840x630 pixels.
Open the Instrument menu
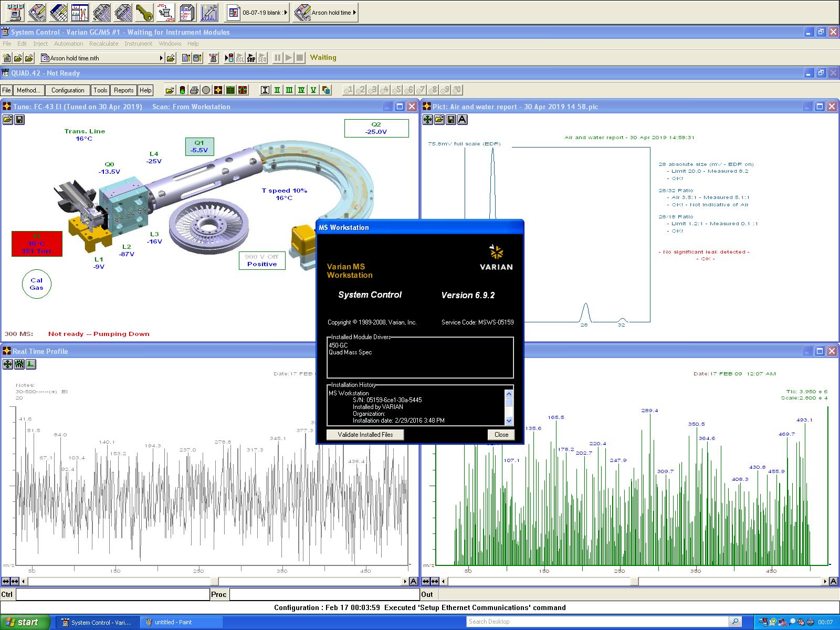coord(138,44)
